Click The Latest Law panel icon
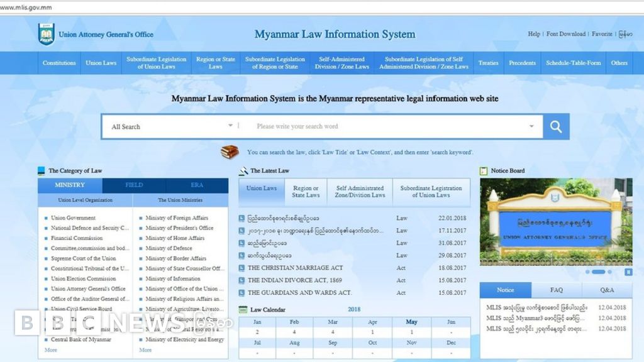 (243, 170)
